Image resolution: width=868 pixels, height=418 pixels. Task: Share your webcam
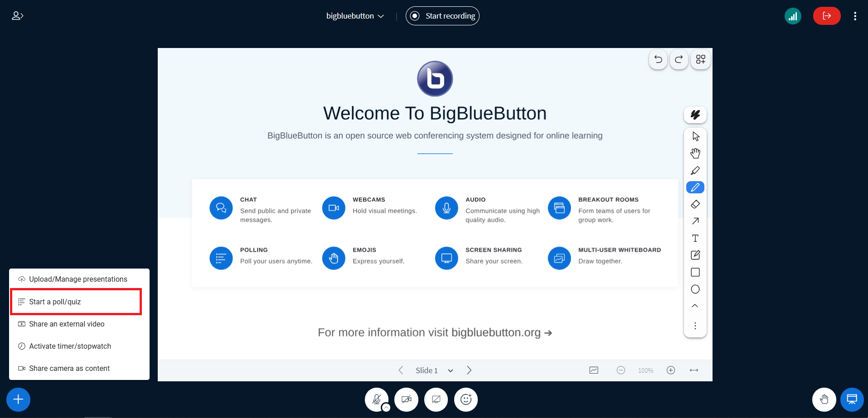click(x=406, y=399)
